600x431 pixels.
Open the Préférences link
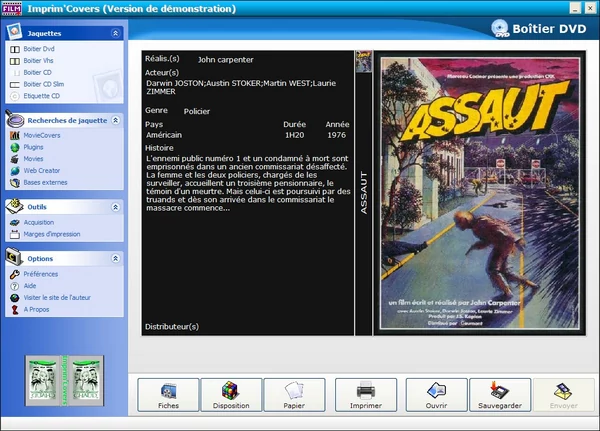(41, 274)
